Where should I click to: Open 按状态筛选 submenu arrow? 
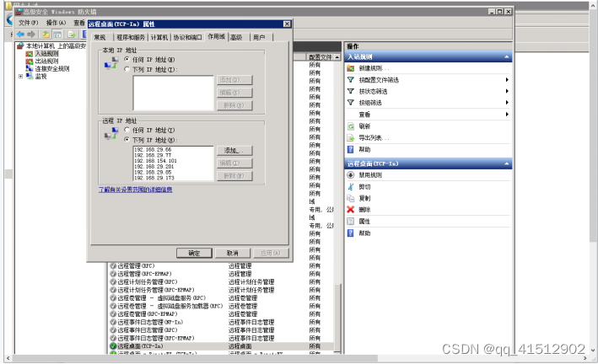(507, 91)
